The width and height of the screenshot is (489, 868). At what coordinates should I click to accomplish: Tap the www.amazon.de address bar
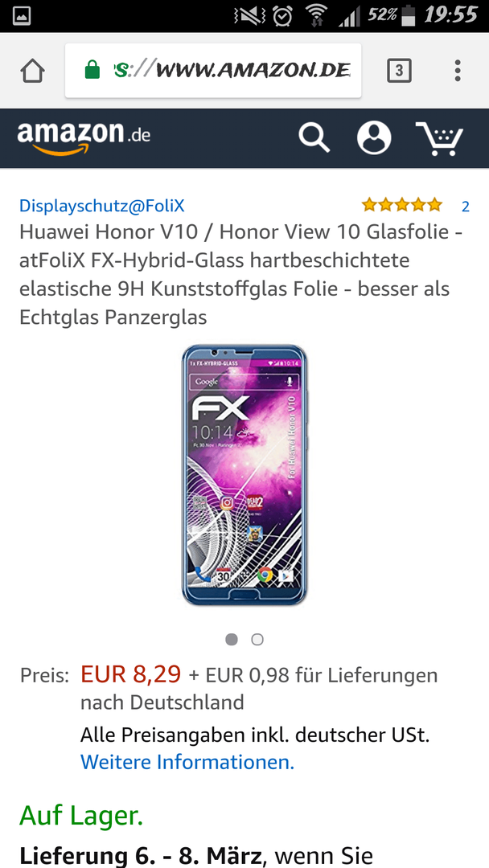[213, 70]
